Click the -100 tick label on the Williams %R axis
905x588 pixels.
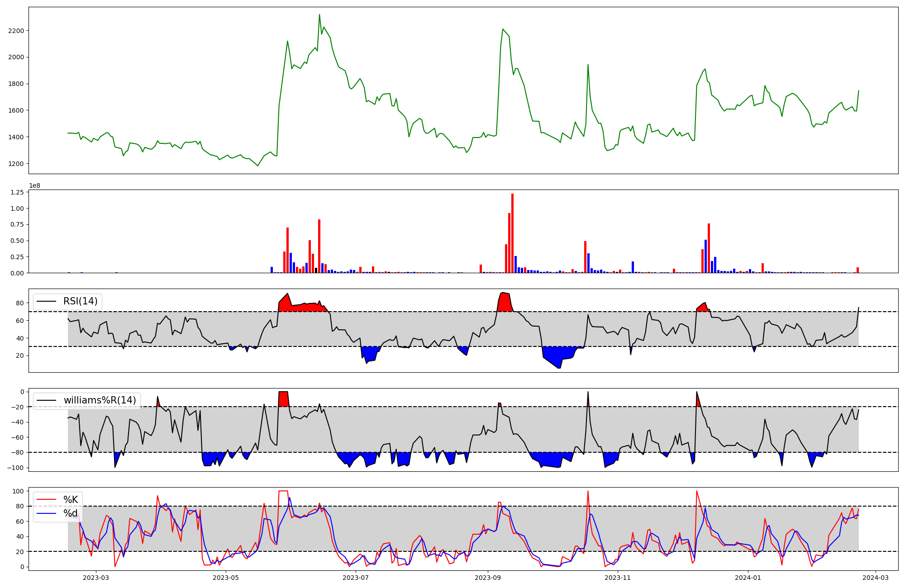[x=16, y=468]
